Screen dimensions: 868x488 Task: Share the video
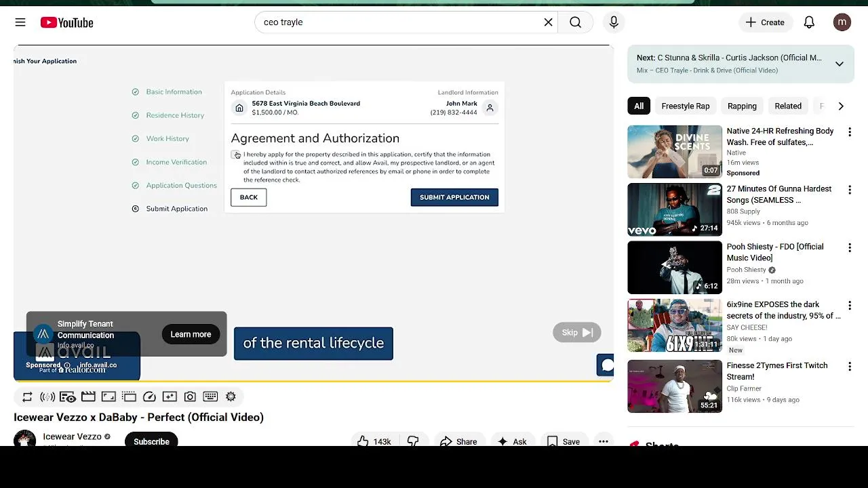(x=459, y=441)
